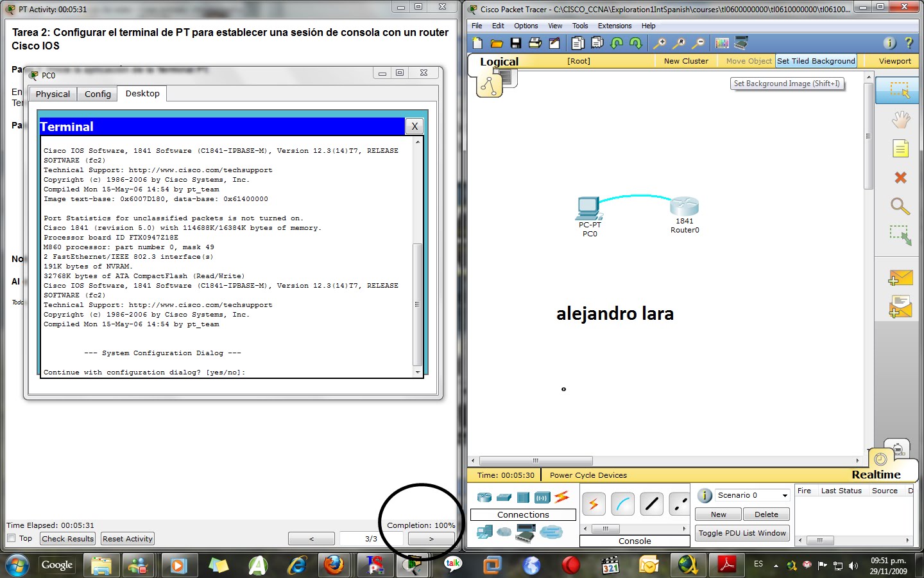Close the Terminal with its X button
Image resolution: width=924 pixels, height=578 pixels.
coord(415,127)
